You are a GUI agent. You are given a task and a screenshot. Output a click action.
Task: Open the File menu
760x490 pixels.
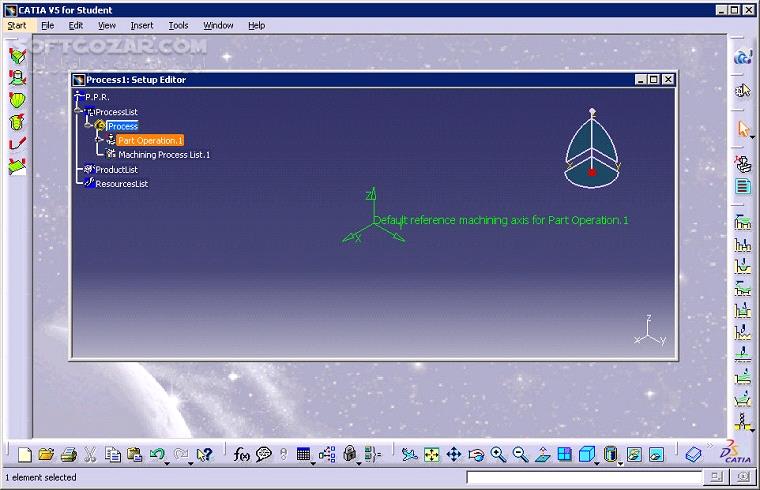click(x=48, y=26)
